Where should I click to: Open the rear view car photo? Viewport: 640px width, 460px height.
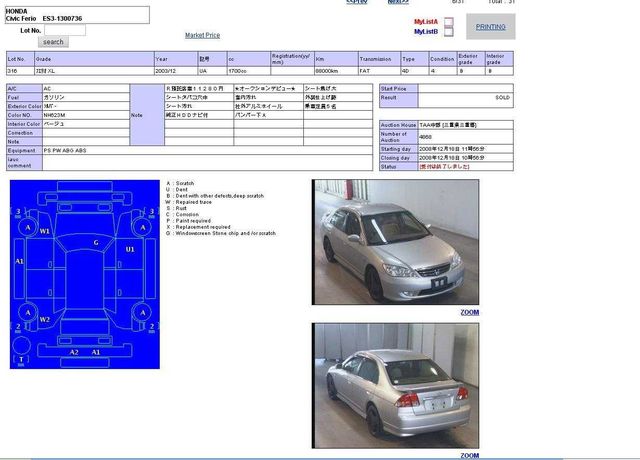point(395,386)
